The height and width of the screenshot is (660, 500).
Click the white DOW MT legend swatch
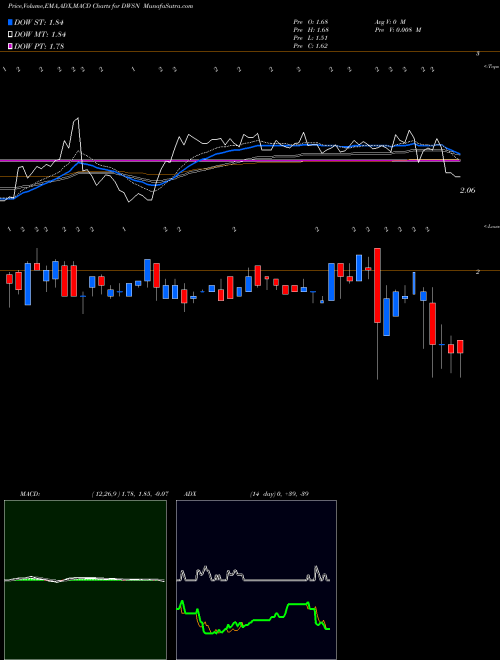coord(11,35)
